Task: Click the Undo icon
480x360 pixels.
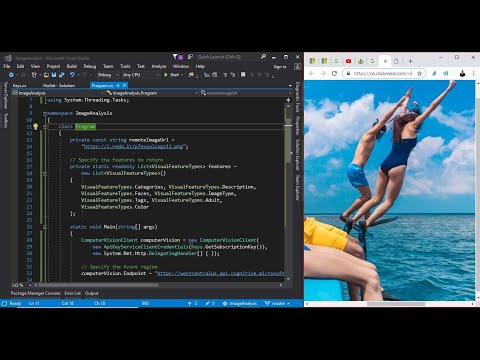Action: tap(72, 75)
